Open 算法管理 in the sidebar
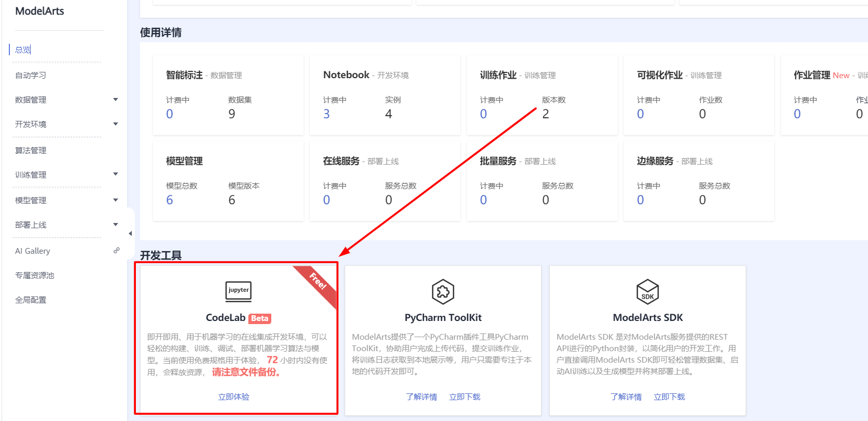Image resolution: width=868 pixels, height=421 pixels. [31, 150]
